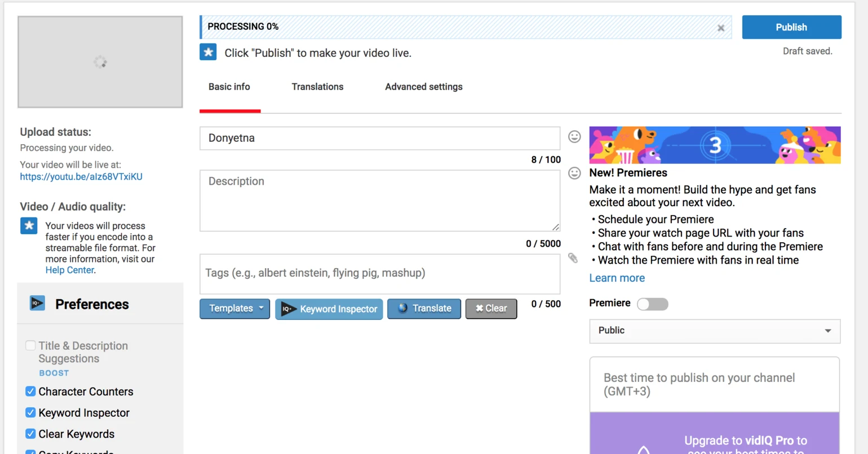Check the Title & Description Suggestions checkbox

pos(30,345)
